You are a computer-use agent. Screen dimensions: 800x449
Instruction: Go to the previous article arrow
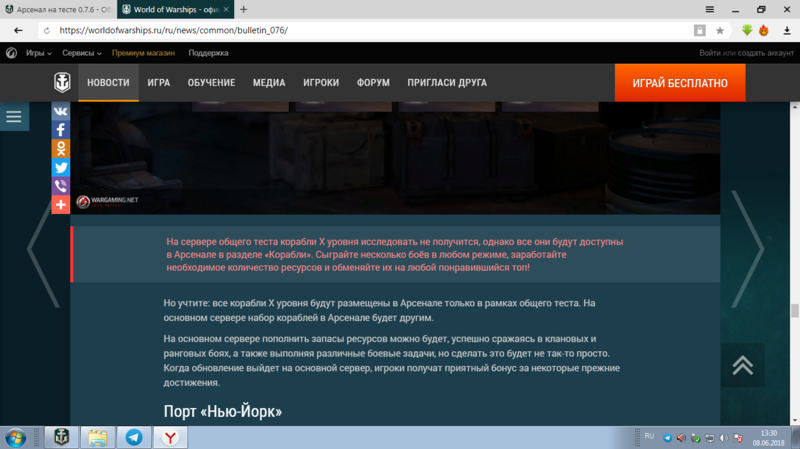tap(43, 249)
